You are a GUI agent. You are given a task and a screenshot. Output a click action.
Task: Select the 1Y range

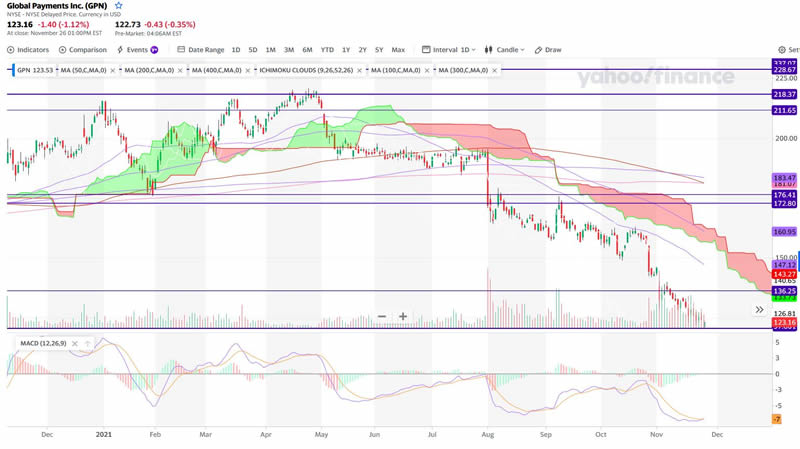346,49
